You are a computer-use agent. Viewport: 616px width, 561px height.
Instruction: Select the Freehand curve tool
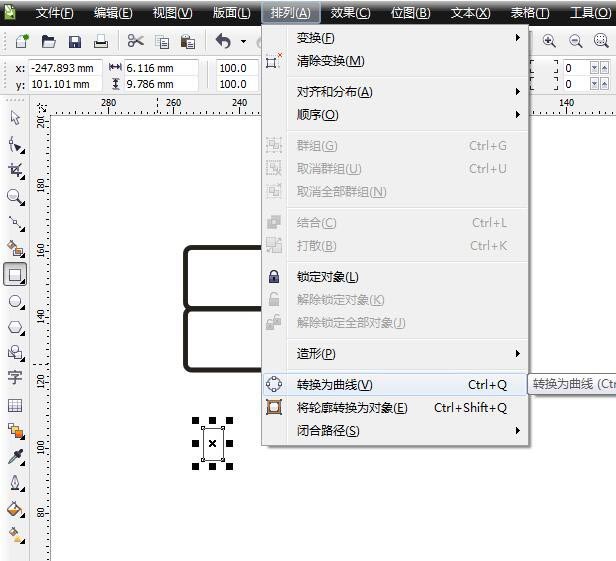(16, 223)
